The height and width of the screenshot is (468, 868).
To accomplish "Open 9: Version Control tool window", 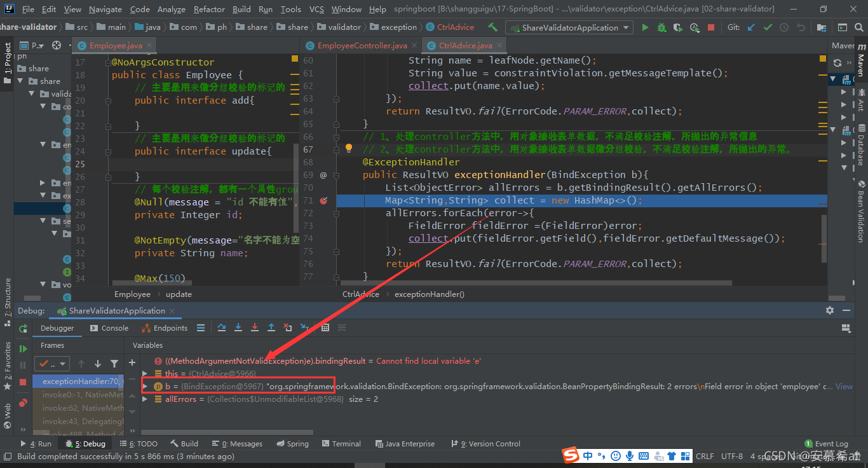I will click(x=486, y=444).
